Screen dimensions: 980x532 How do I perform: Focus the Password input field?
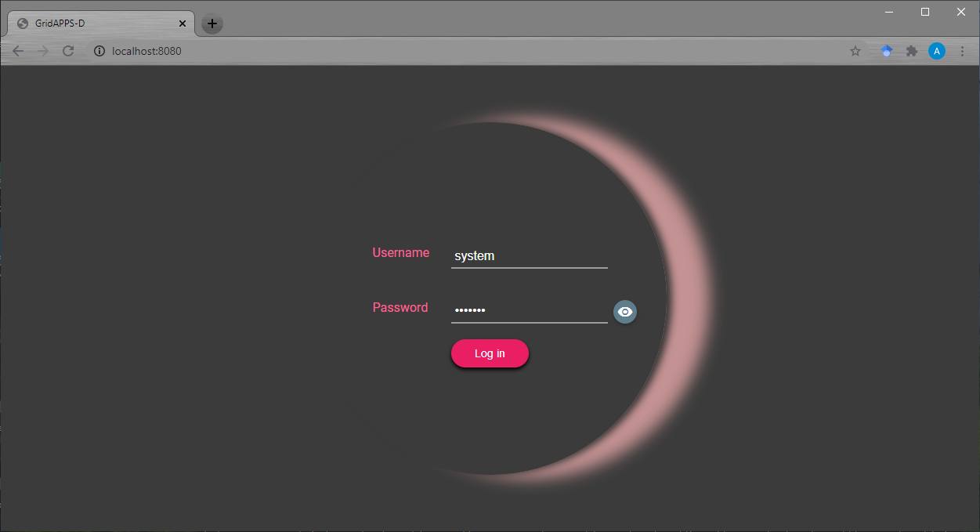click(x=530, y=311)
